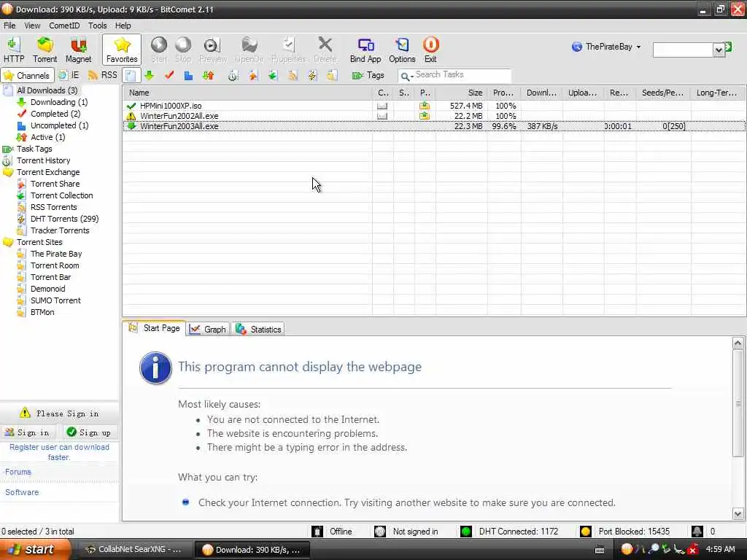
Task: Click the DHT lightning bolt filter icon
Action: (312, 75)
